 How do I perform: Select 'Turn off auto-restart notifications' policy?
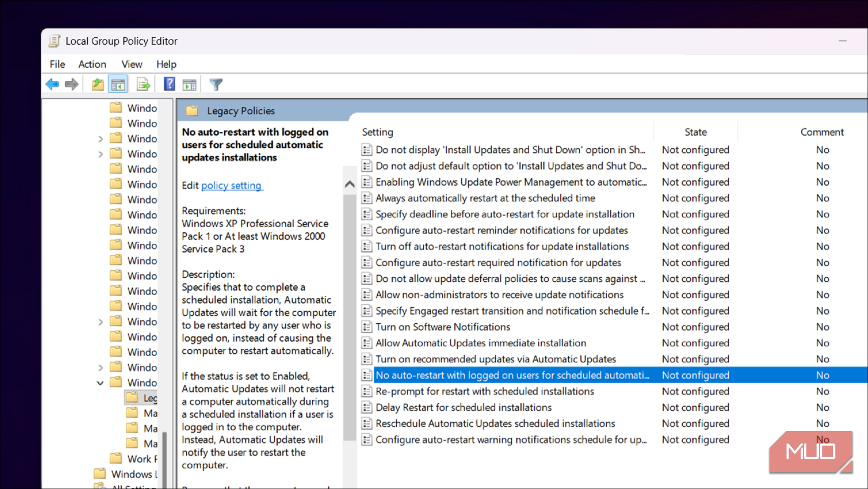coord(502,246)
